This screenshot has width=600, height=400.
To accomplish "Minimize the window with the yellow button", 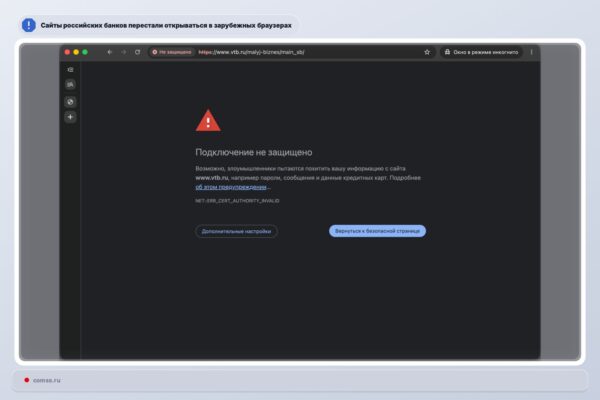I will point(76,52).
